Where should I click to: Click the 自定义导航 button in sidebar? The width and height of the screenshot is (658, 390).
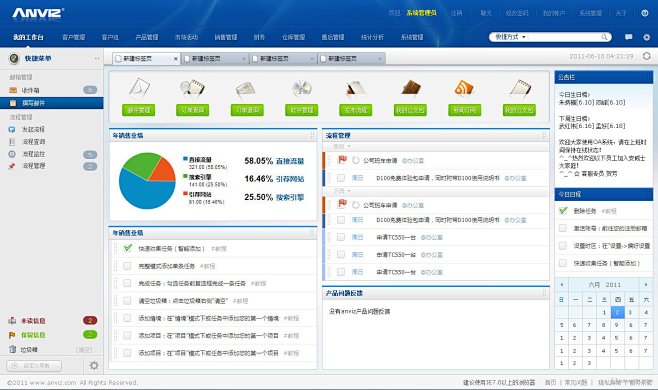click(x=34, y=366)
